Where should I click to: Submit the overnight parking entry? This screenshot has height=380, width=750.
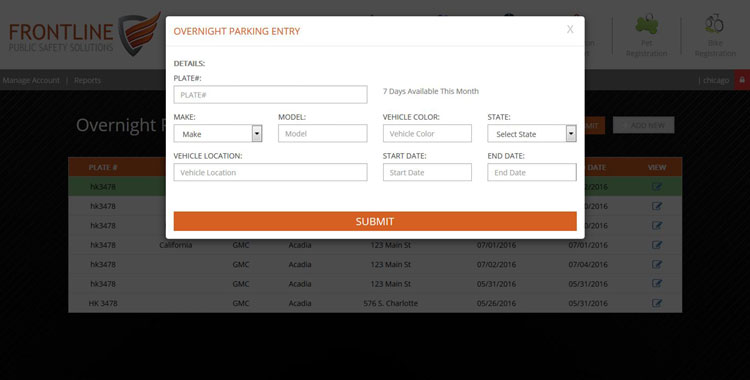375,221
